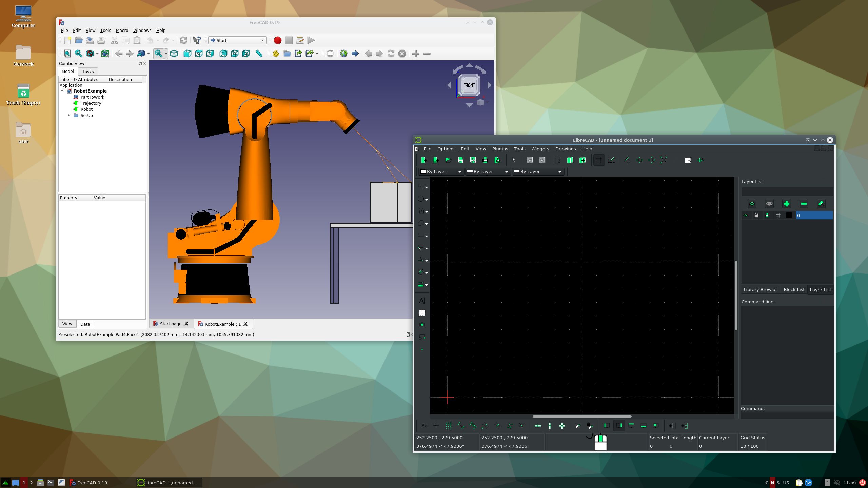Open the macro editor notepad icon in FreeCAD
The image size is (868, 488).
coord(300,40)
